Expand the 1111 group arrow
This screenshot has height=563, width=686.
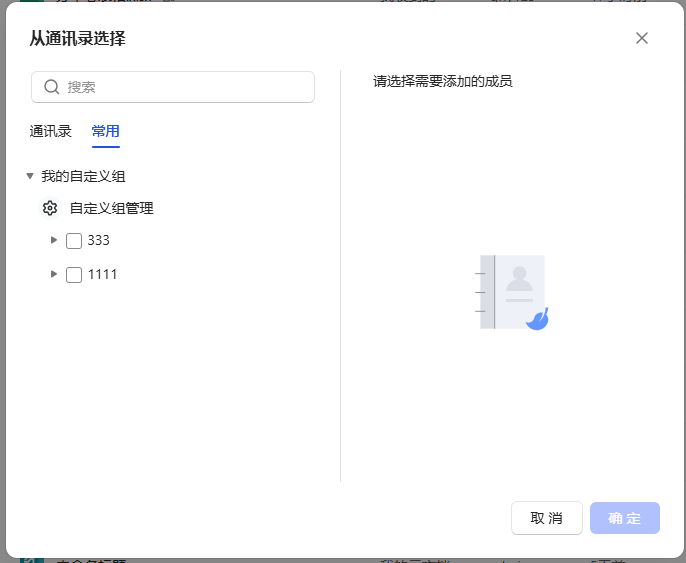(54, 274)
